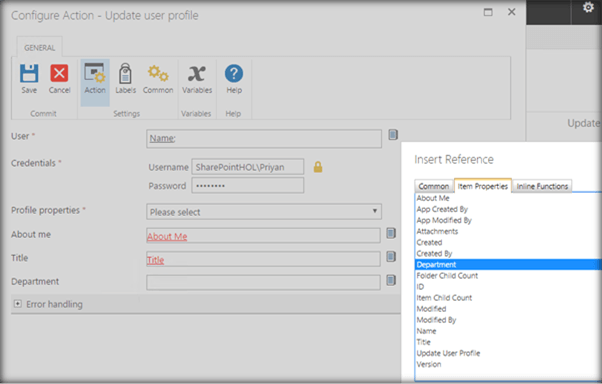Open the Variables icon
602x384 pixels.
pos(197,73)
